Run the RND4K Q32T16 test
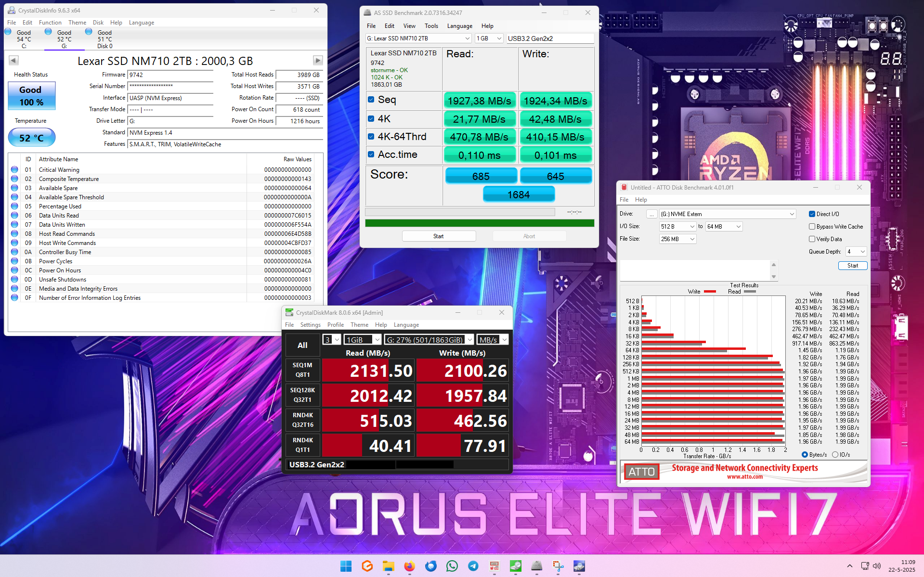This screenshot has height=577, width=924. point(302,420)
